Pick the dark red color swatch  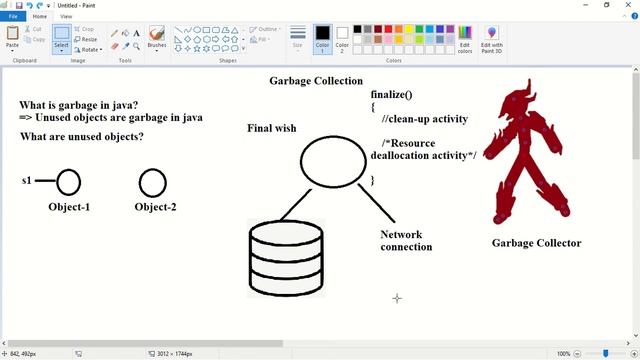coord(378,29)
